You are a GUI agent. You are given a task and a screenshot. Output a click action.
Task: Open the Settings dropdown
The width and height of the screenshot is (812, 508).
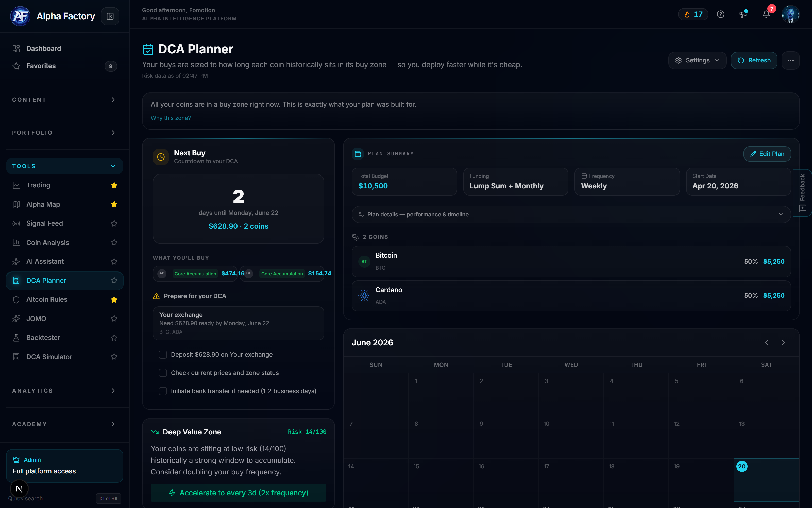[x=697, y=60]
